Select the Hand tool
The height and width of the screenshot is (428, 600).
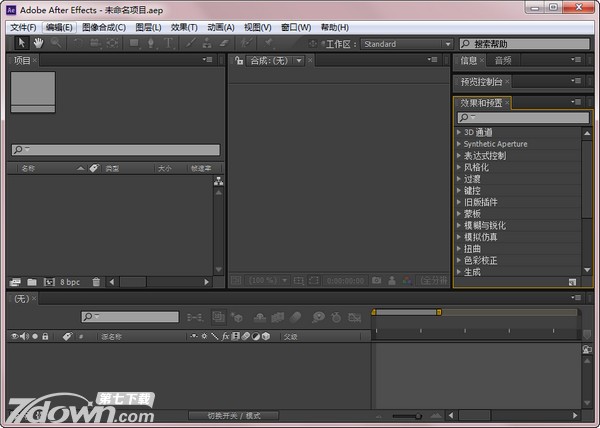click(38, 44)
